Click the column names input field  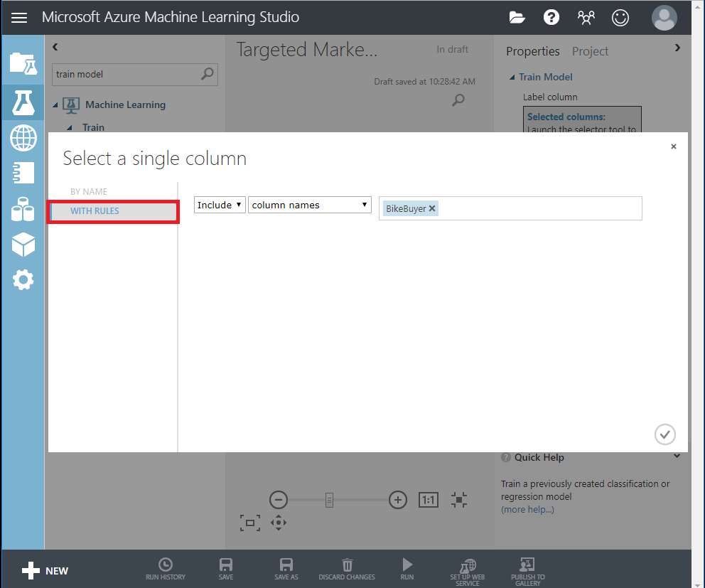[x=540, y=208]
